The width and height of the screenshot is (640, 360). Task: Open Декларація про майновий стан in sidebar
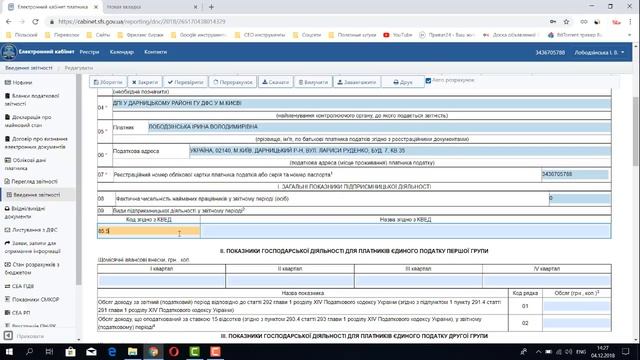pyautogui.click(x=28, y=121)
